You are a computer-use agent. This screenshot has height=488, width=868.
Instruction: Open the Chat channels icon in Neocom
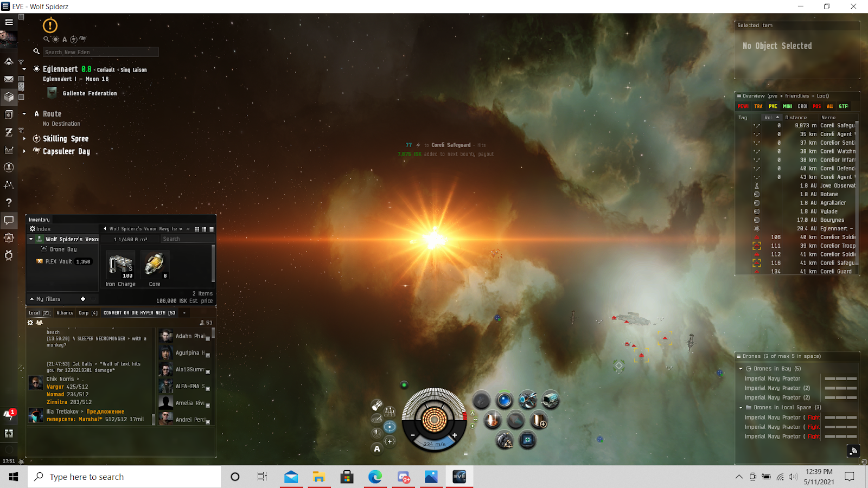point(9,220)
